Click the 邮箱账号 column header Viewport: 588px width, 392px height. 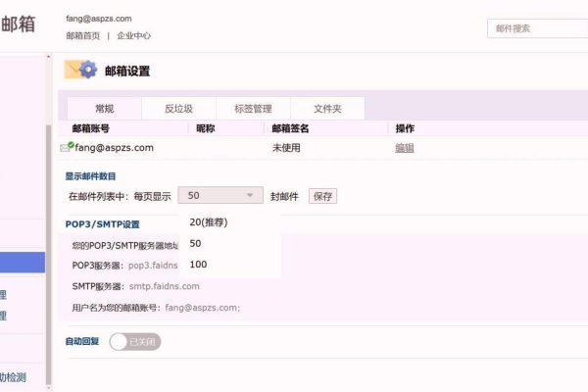pyautogui.click(x=91, y=128)
